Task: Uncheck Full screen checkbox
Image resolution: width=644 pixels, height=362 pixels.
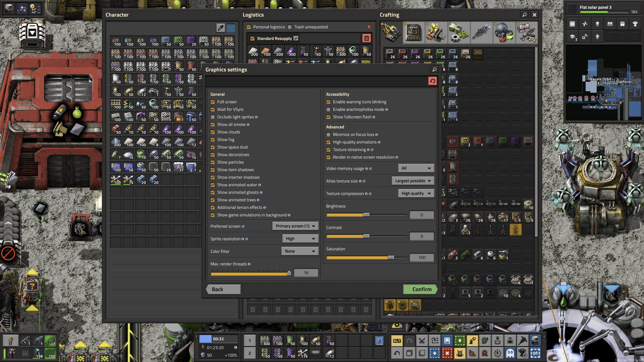Action: pos(213,102)
